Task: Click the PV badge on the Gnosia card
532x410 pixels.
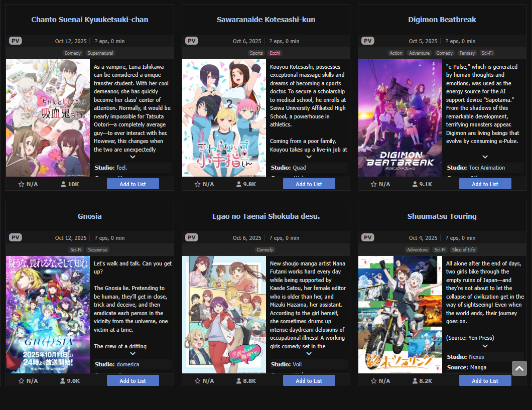Action: [15, 237]
